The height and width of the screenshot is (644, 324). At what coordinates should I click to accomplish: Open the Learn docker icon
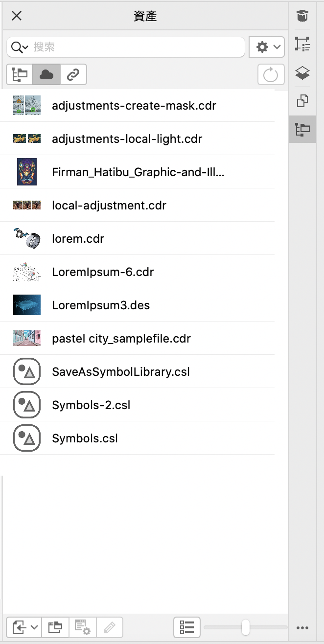point(303,16)
